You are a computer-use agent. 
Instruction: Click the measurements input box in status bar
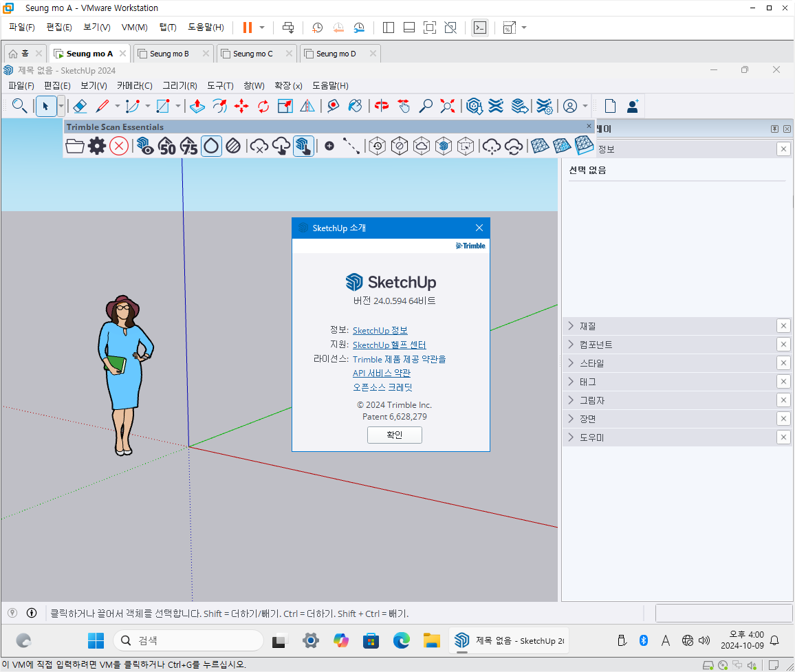coord(723,613)
